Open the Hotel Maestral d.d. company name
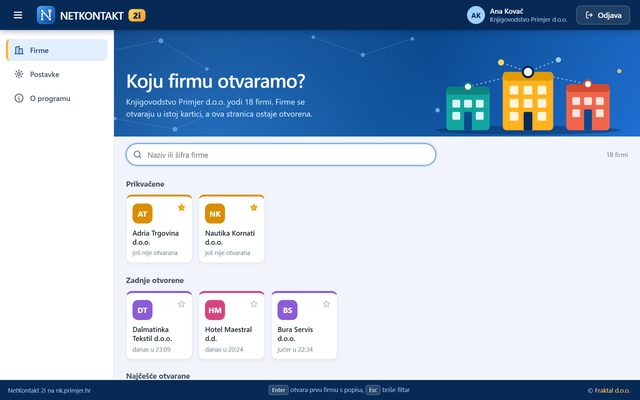The width and height of the screenshot is (640, 400). pyautogui.click(x=229, y=334)
